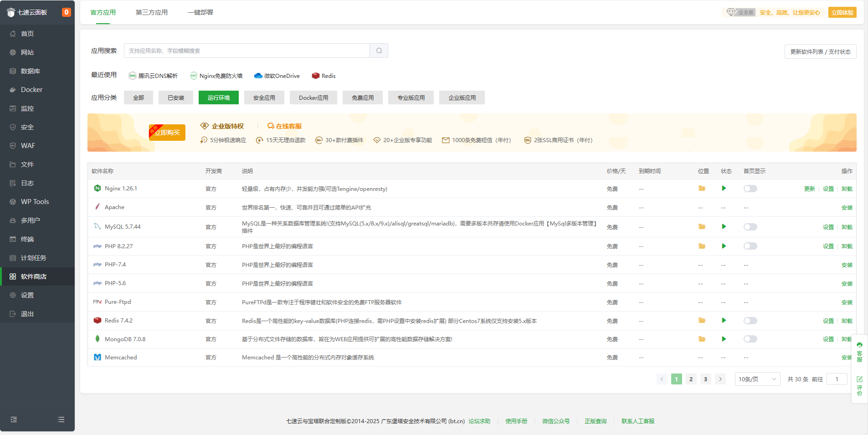
Task: Collapse sidebar using bottom-left menu icon
Action: click(14, 420)
